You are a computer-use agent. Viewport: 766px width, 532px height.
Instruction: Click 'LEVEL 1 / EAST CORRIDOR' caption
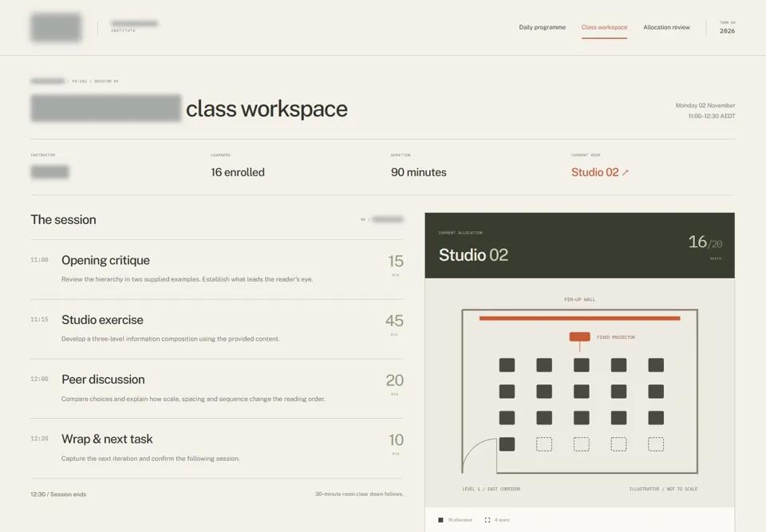coord(491,489)
